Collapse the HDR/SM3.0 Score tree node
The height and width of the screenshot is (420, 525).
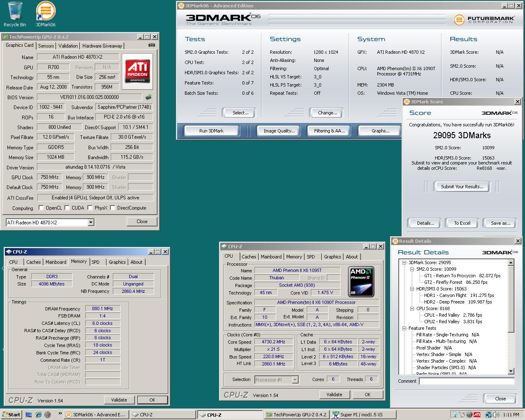pos(412,289)
